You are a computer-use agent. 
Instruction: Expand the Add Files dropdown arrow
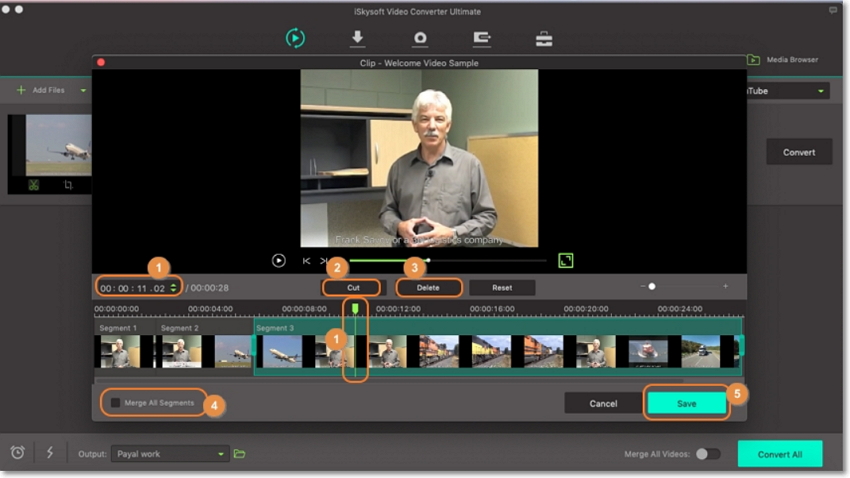83,90
